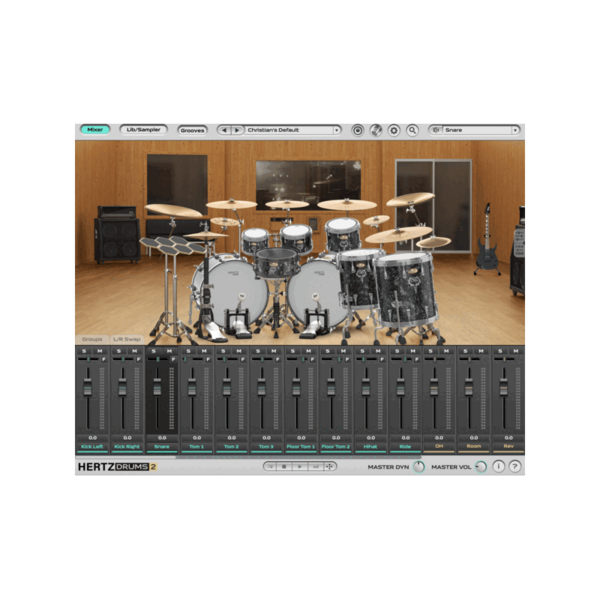This screenshot has height=600, width=600.
Task: Click the Hertz Drums 2 logo
Action: 117,467
